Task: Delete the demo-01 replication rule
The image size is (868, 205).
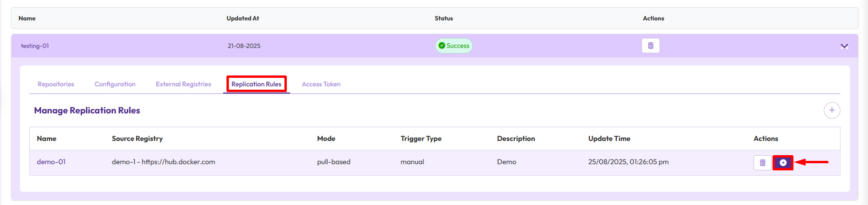Action: (x=762, y=163)
